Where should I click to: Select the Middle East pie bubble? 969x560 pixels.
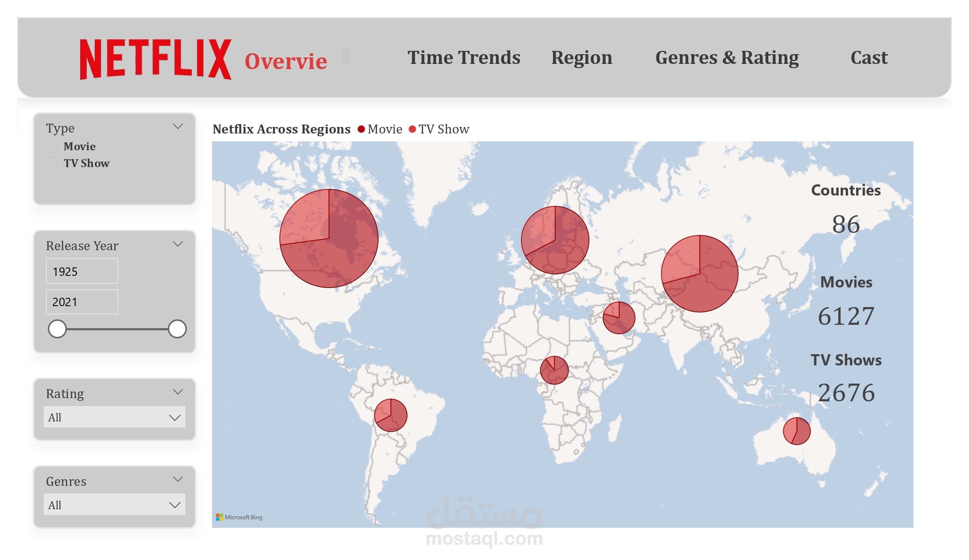[x=619, y=318]
